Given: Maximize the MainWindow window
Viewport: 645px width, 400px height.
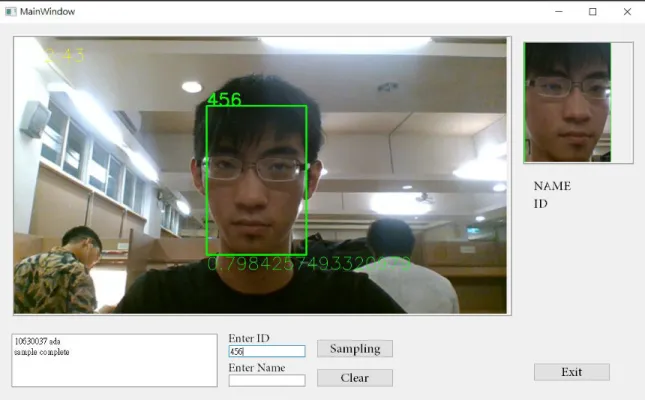Looking at the screenshot, I should tap(593, 12).
